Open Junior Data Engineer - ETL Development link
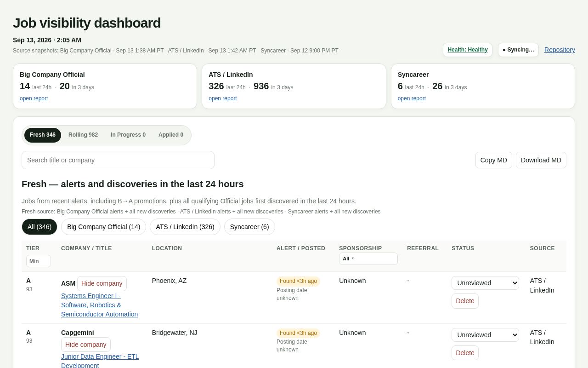The height and width of the screenshot is (368, 588). click(100, 361)
